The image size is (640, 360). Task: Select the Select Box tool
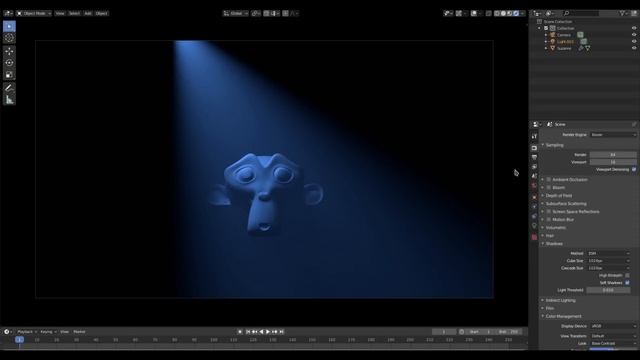pyautogui.click(x=9, y=26)
